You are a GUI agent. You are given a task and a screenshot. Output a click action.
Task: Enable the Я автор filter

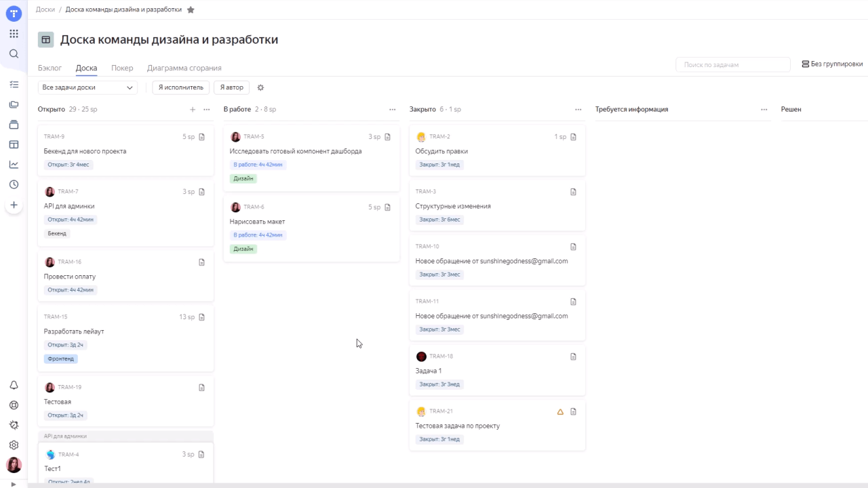(231, 87)
